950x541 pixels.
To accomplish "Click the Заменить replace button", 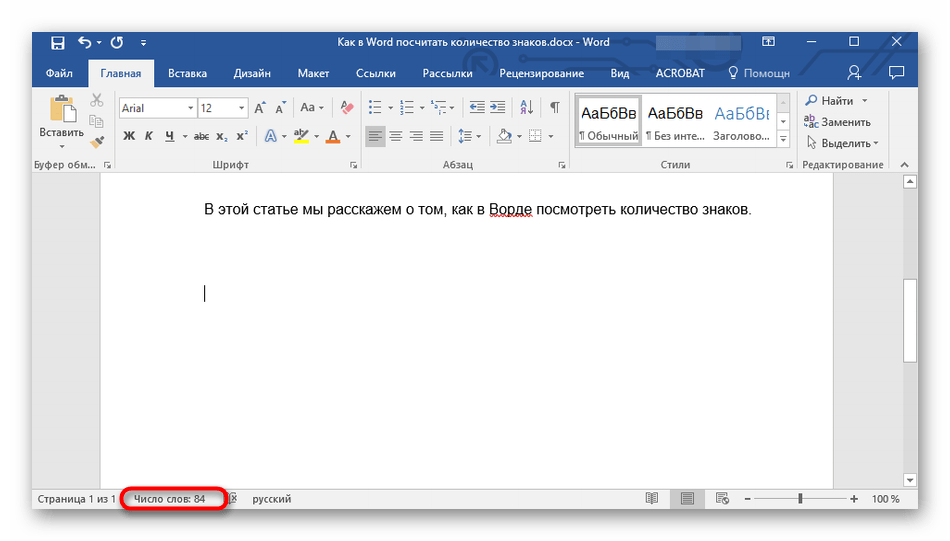I will tap(837, 122).
